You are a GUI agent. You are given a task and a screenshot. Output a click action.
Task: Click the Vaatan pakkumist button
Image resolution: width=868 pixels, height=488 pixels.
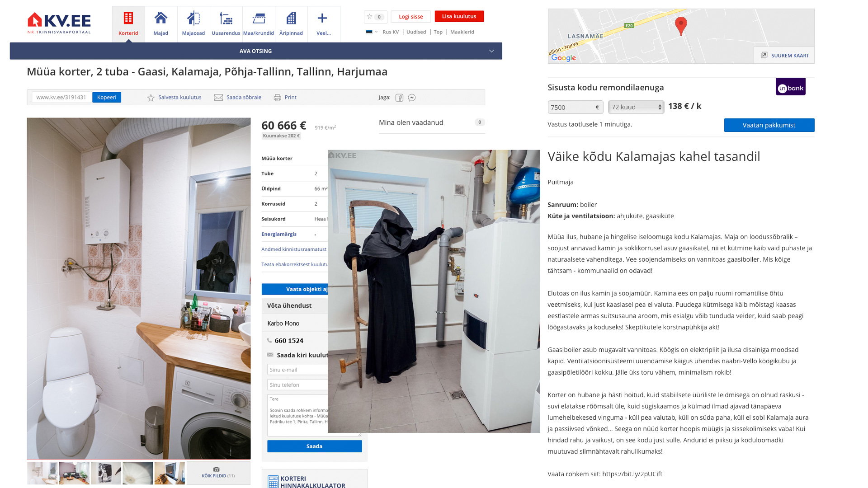point(769,125)
